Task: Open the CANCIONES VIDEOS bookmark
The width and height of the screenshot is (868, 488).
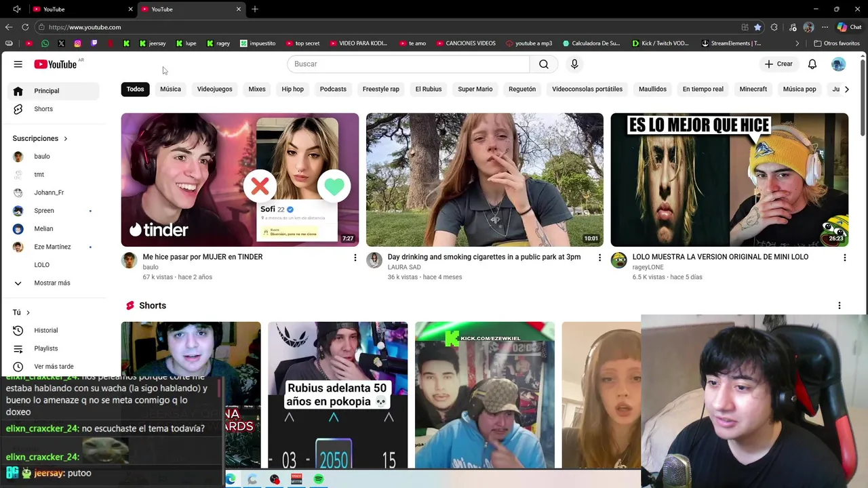Action: click(466, 43)
